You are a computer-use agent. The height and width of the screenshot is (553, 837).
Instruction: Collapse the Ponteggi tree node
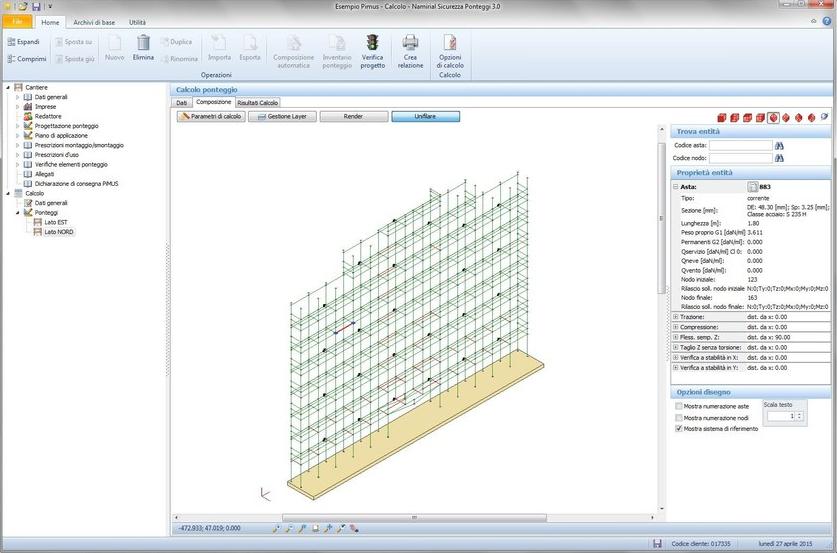click(x=17, y=212)
